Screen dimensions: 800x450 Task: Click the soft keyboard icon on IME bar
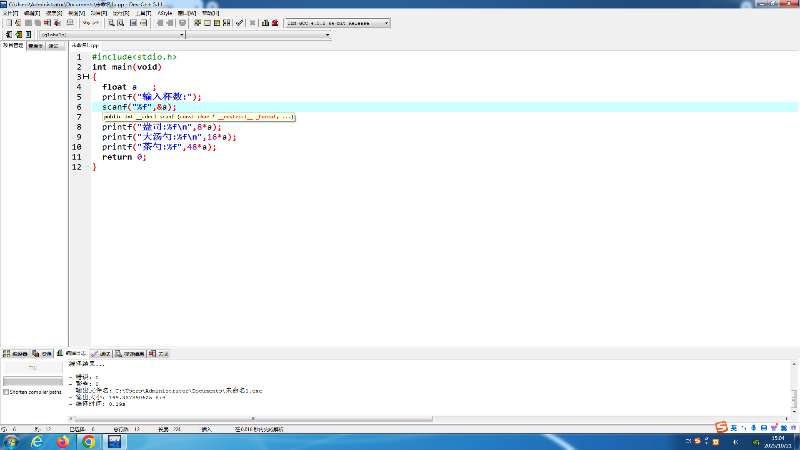[x=764, y=428]
